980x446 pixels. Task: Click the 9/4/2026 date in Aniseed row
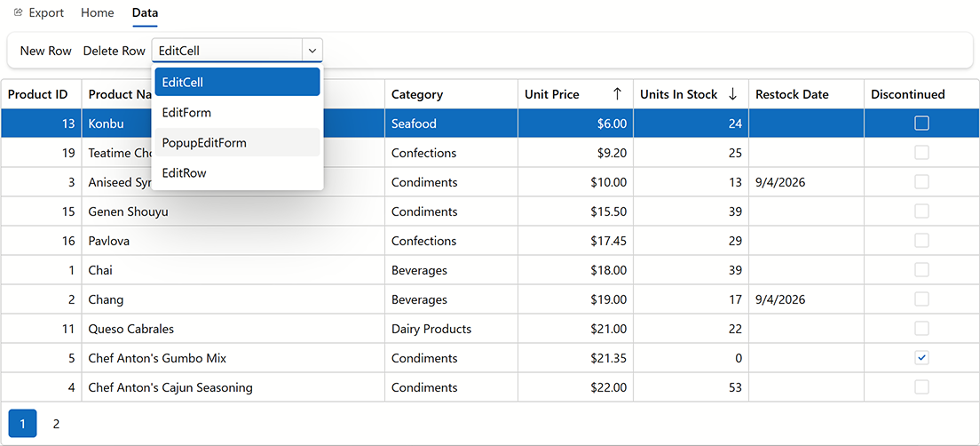click(780, 182)
